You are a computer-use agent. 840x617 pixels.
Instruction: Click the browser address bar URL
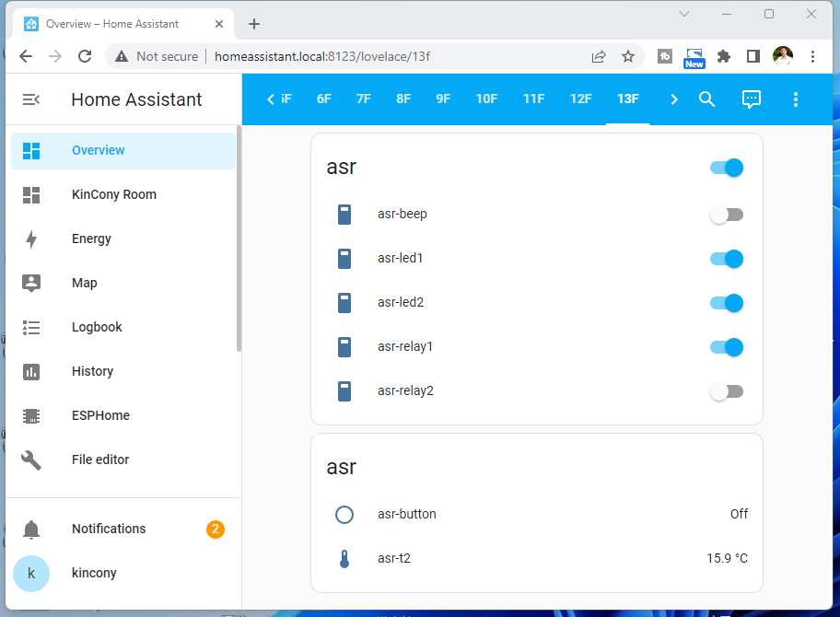click(322, 56)
